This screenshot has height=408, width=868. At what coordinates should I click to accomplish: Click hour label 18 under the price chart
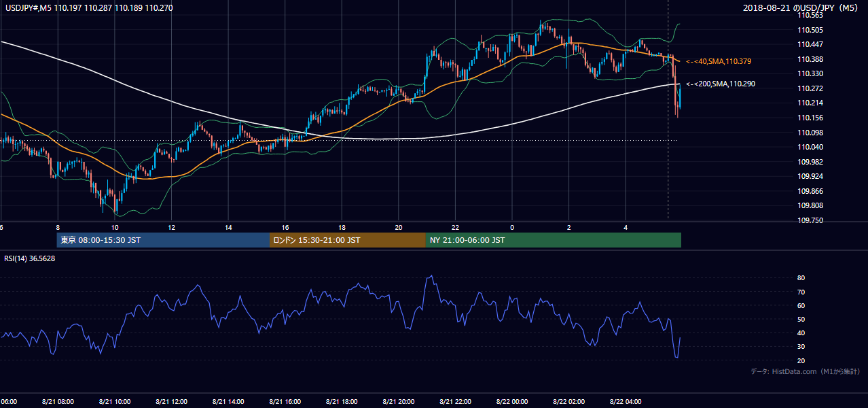tap(342, 227)
